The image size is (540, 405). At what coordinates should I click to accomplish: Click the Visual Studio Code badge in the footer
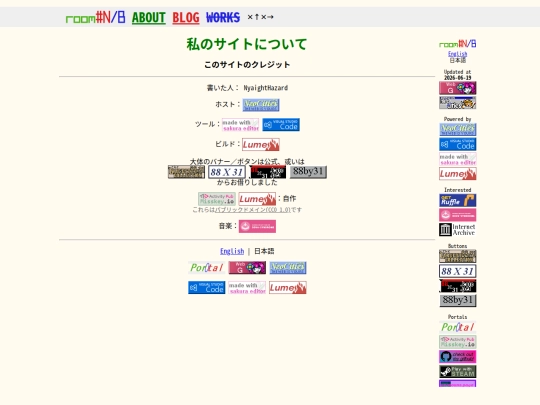click(207, 288)
